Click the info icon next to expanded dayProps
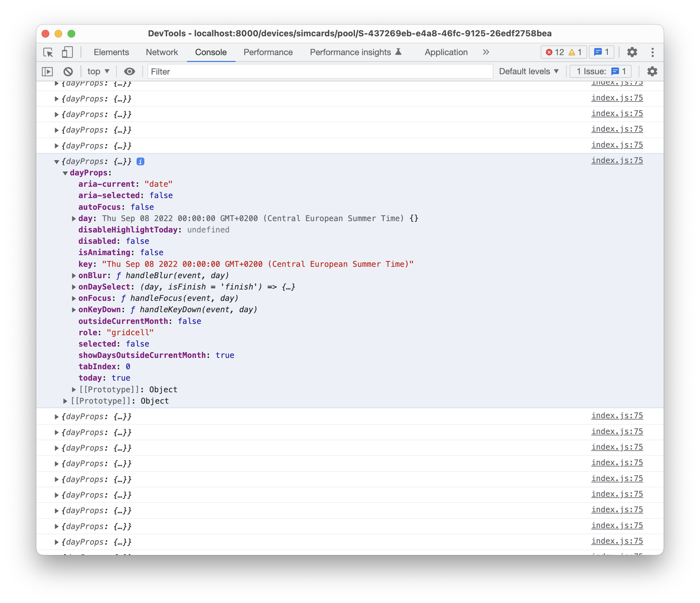 [140, 161]
